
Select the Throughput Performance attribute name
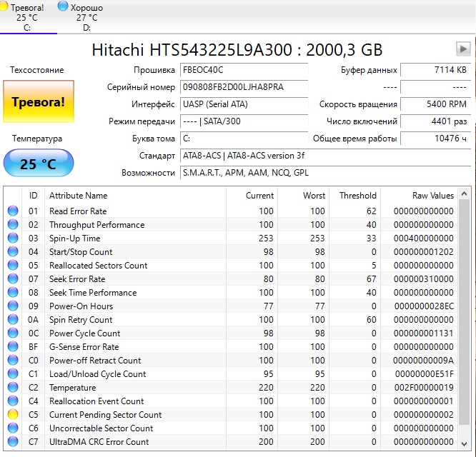pos(96,225)
